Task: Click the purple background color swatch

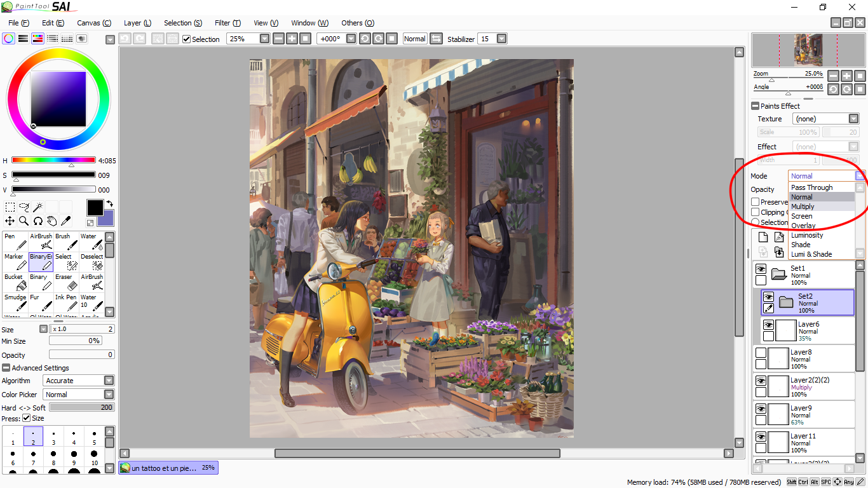Action: click(107, 219)
